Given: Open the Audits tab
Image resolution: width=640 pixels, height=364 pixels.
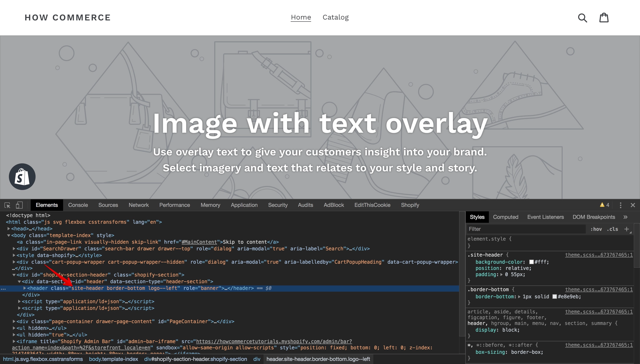Looking at the screenshot, I should [x=306, y=205].
